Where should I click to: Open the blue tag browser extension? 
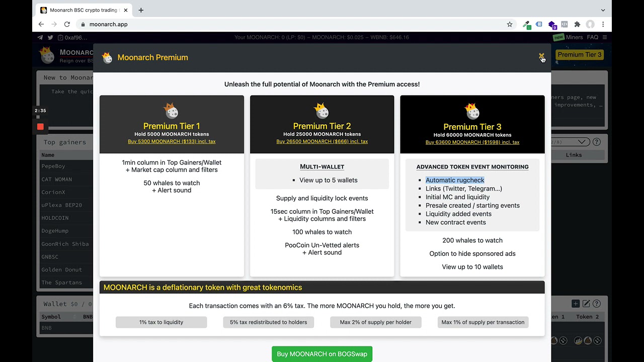pyautogui.click(x=539, y=24)
